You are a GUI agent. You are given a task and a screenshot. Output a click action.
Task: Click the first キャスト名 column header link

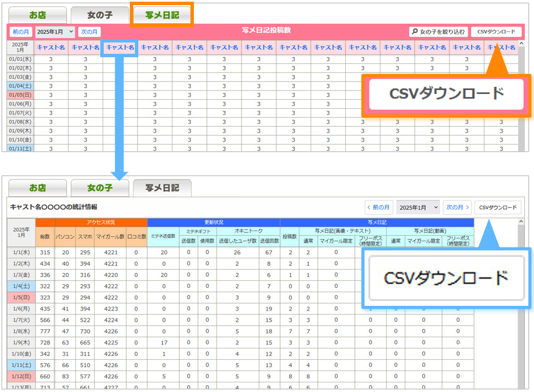tap(51, 48)
